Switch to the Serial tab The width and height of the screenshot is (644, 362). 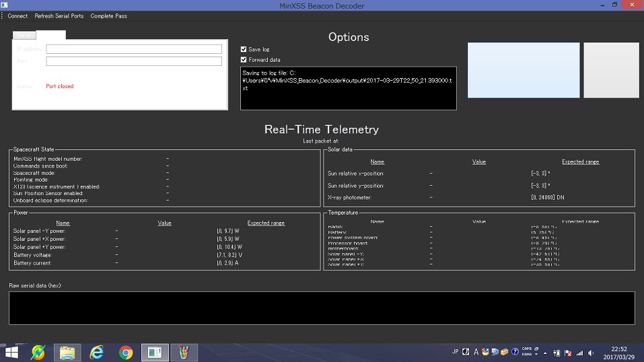24,36
